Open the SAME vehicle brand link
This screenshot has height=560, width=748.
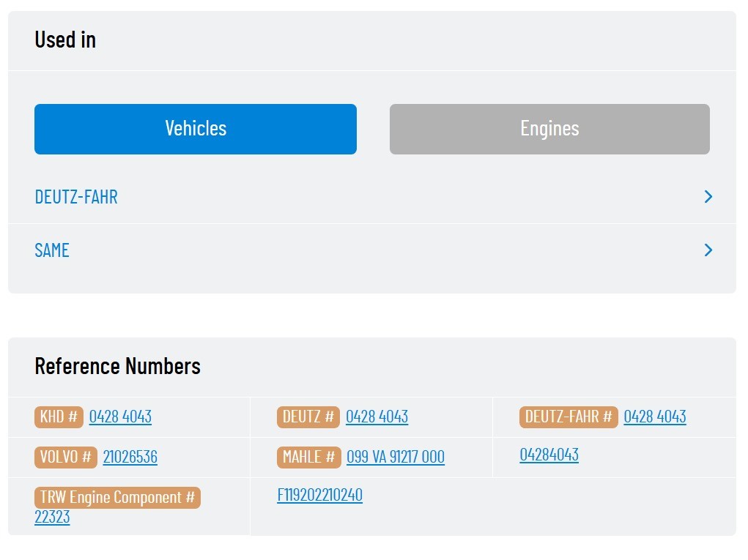(x=52, y=250)
